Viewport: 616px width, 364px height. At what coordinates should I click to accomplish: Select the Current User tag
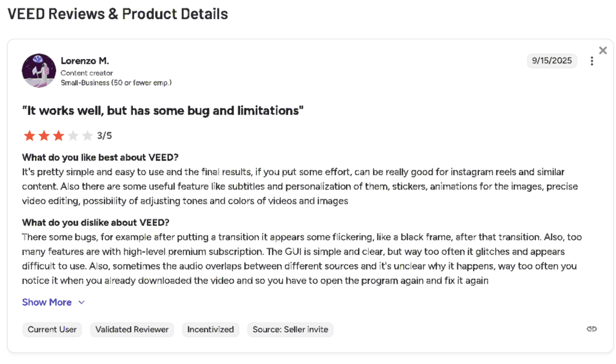52,330
